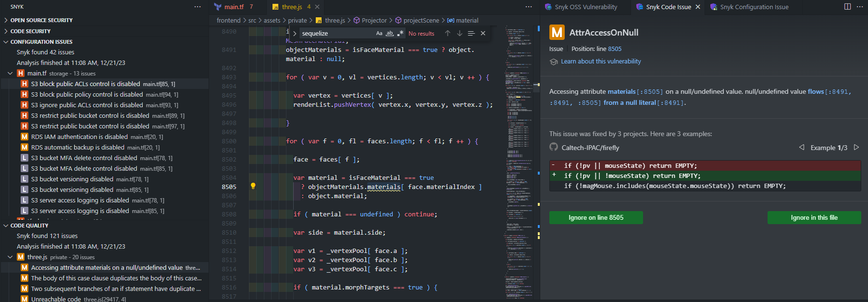This screenshot has height=302, width=868.
Task: Enable Use Regular Expression in find
Action: click(400, 33)
